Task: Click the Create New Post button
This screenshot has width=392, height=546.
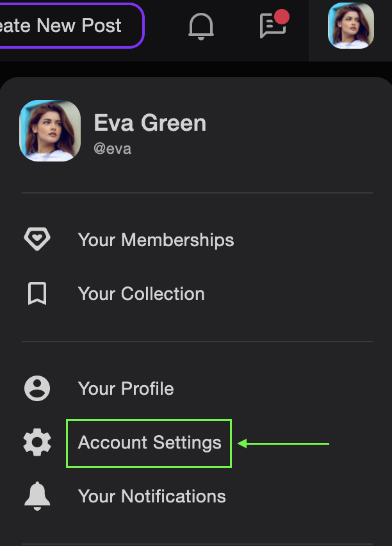Action: (71, 26)
